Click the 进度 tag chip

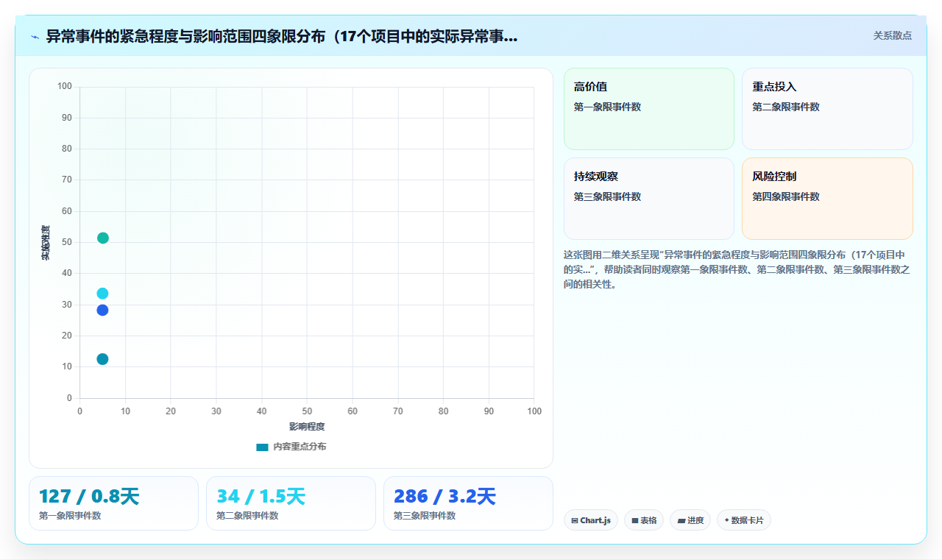pyautogui.click(x=690, y=520)
